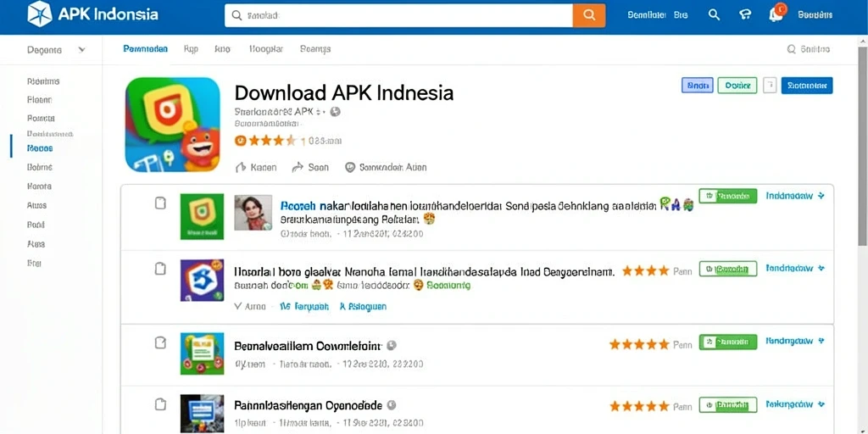868x434 pixels.
Task: Click the reviewer avatar photo in first row
Action: 253,213
